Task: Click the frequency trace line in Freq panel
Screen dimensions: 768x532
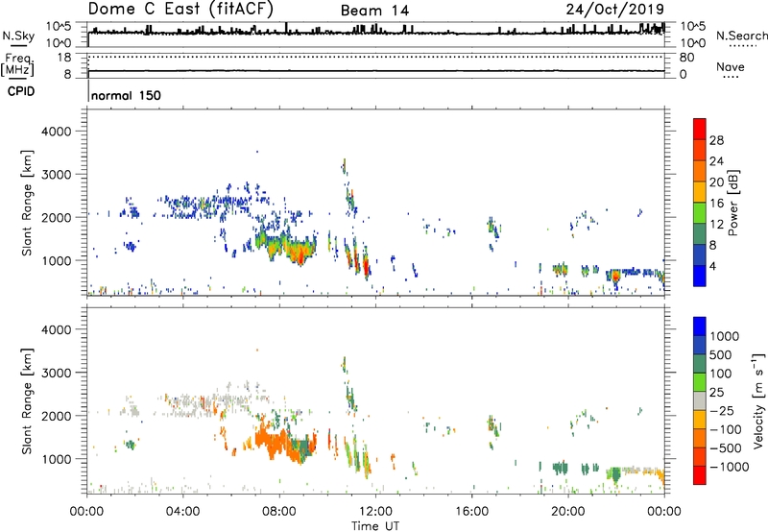Action: (x=376, y=71)
